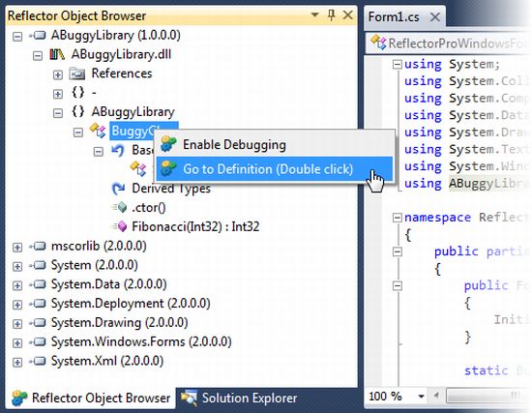Screen dimensions: 532x413
Task: Click the System.Xml assembly icon
Action: click(38, 361)
